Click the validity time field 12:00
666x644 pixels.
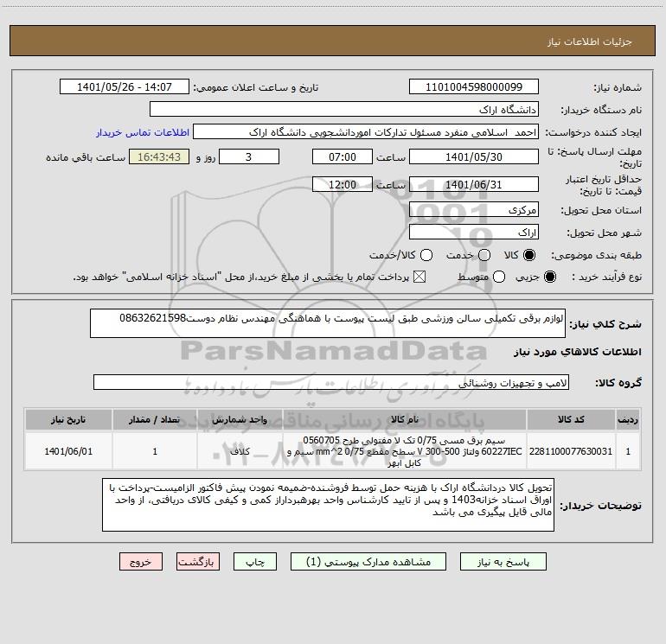coord(343,184)
